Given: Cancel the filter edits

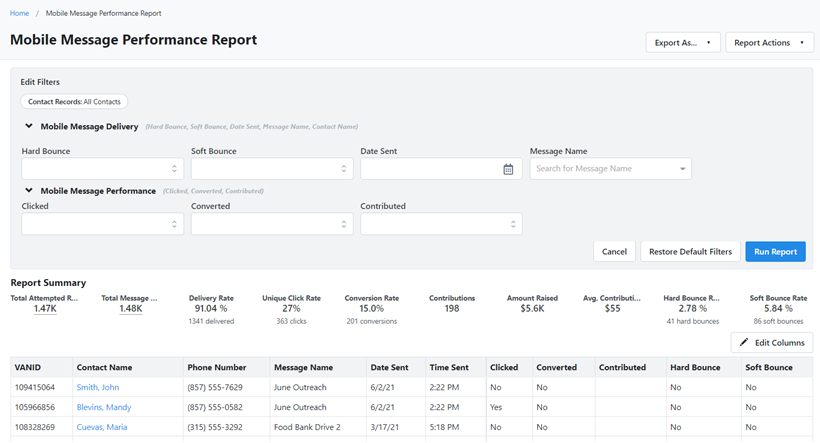Looking at the screenshot, I should [x=614, y=252].
